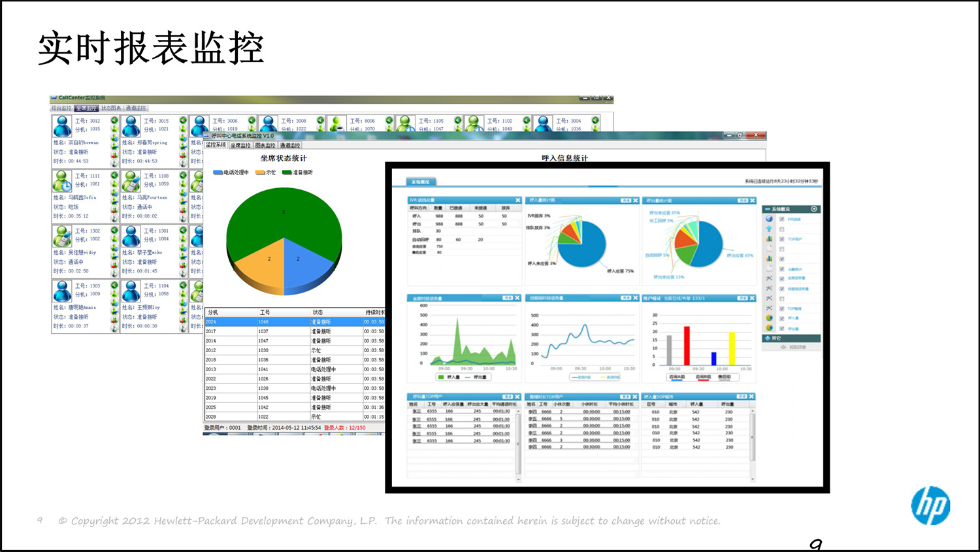Open the 图表监控 tab

265,146
